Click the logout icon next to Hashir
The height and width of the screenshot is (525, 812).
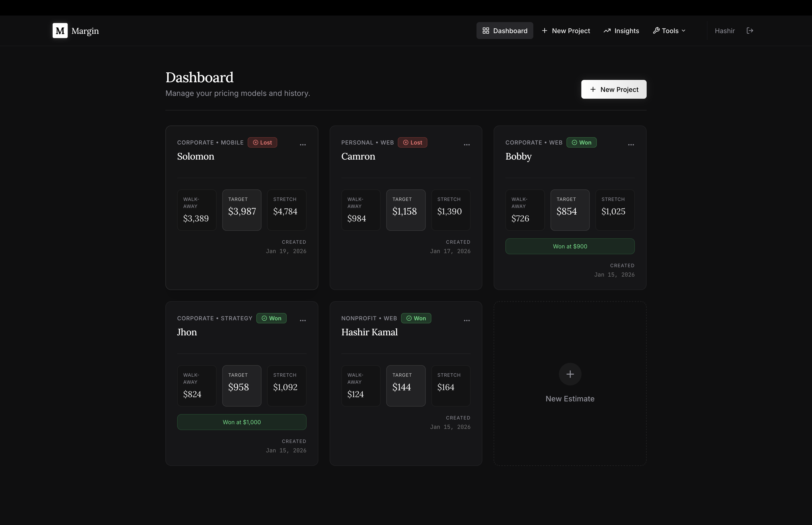[750, 31]
